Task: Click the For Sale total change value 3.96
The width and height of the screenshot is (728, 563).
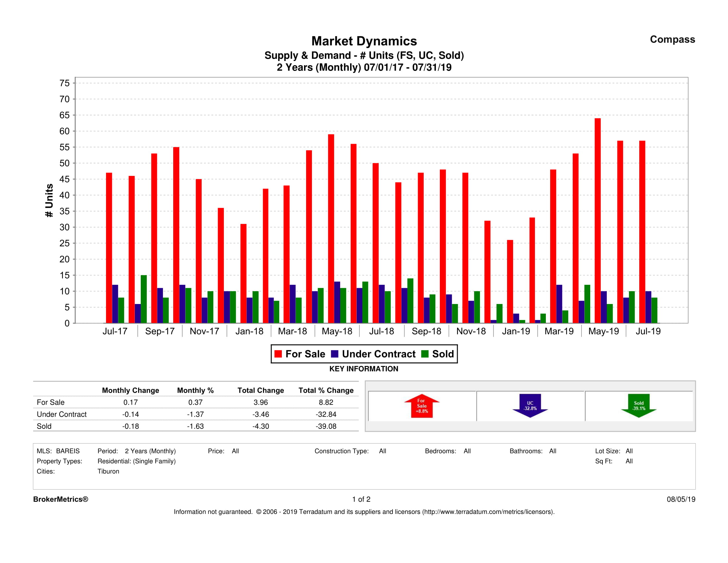Action: click(x=260, y=402)
